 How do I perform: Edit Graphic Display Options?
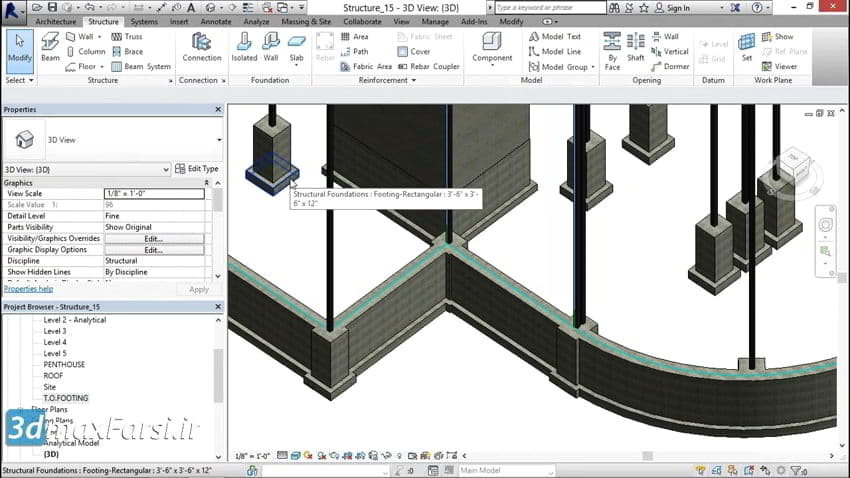pos(154,250)
